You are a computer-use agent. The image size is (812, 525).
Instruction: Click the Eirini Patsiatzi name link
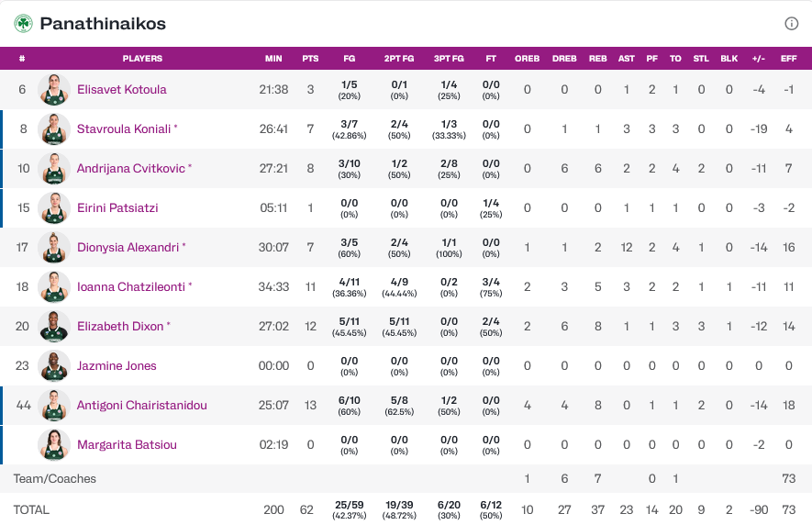tap(117, 208)
